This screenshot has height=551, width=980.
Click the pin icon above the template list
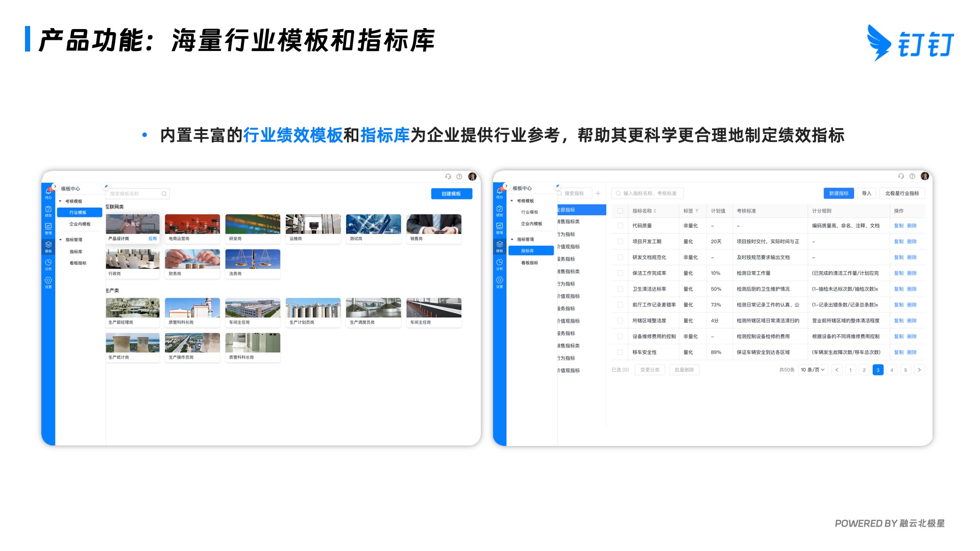[106, 187]
